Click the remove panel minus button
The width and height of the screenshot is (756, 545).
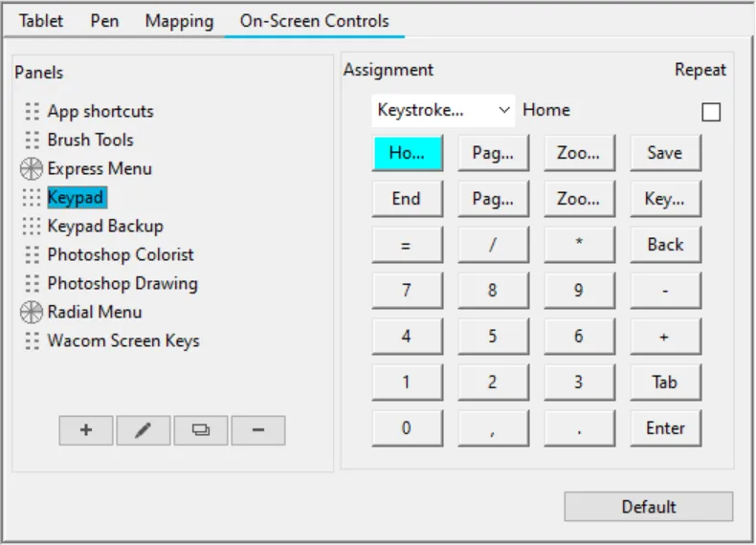(x=258, y=430)
